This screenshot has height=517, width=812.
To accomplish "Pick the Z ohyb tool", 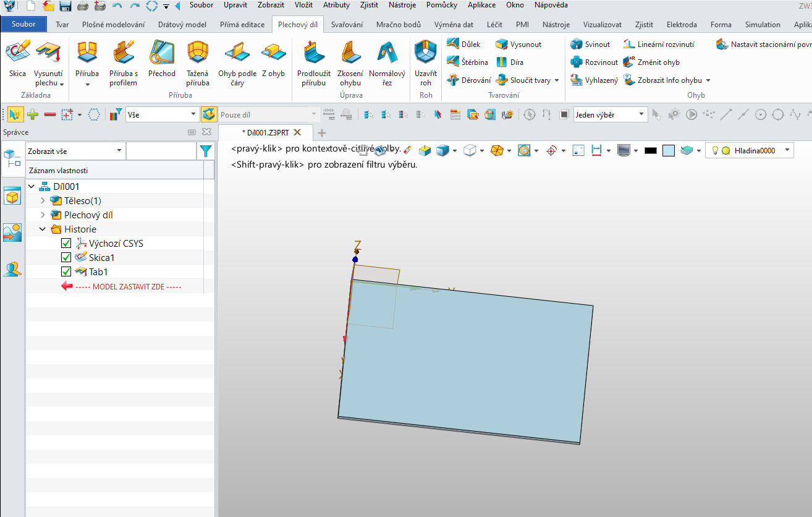I will pyautogui.click(x=273, y=59).
